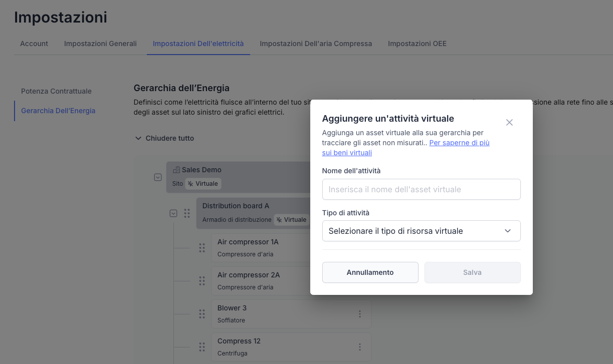The image size is (613, 364).
Task: Open three-dot menu for Compress 12
Action: 360,347
